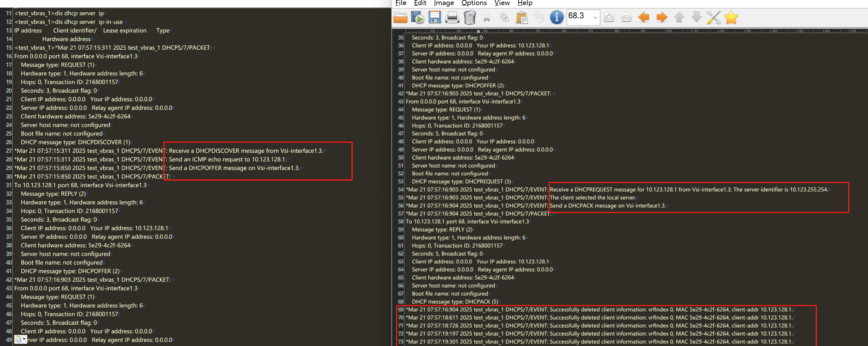Open the Options menu
This screenshot has width=868, height=346.
474,3
